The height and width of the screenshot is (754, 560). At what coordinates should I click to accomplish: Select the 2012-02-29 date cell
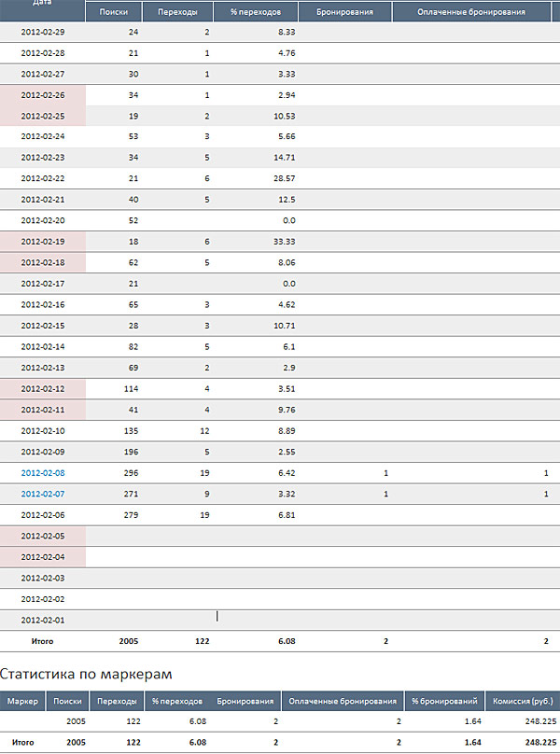(x=42, y=32)
